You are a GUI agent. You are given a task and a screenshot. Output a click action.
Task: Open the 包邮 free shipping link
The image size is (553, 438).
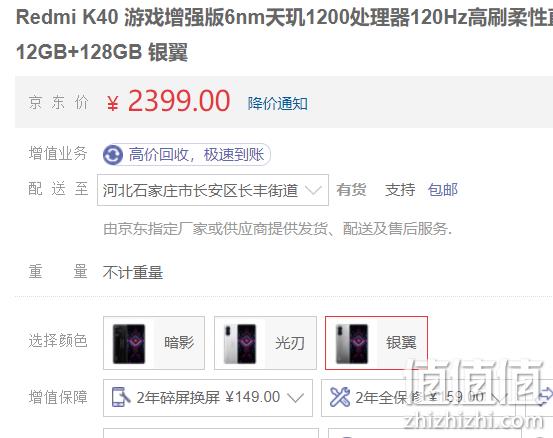tap(443, 190)
